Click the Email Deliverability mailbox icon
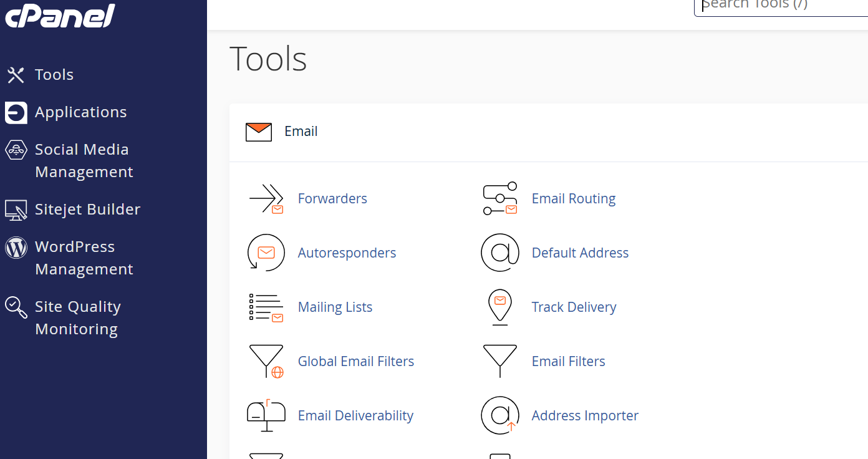The image size is (868, 459). coord(266,415)
